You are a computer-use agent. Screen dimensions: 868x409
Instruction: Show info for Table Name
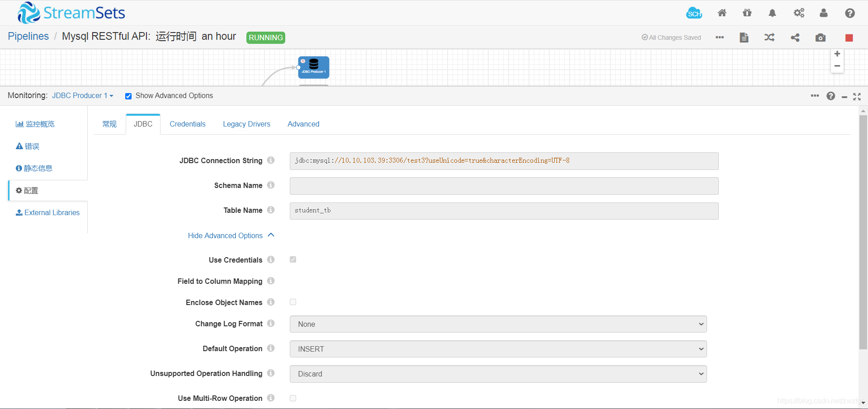tap(271, 210)
